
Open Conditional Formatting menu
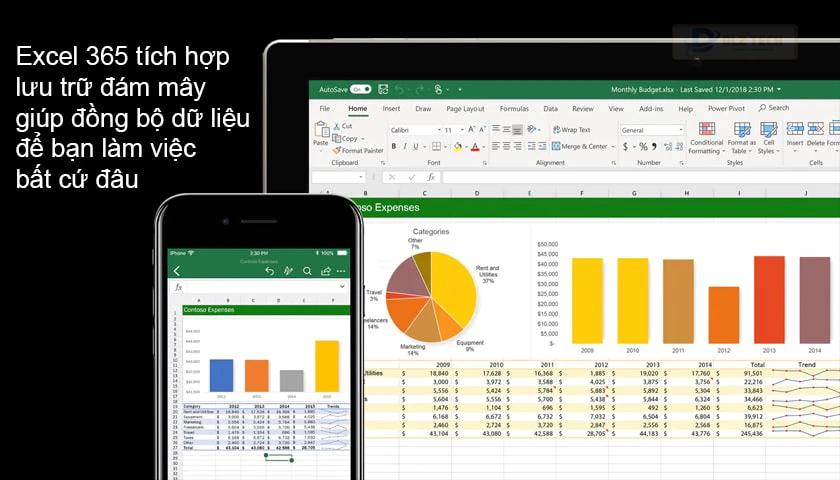click(x=707, y=138)
